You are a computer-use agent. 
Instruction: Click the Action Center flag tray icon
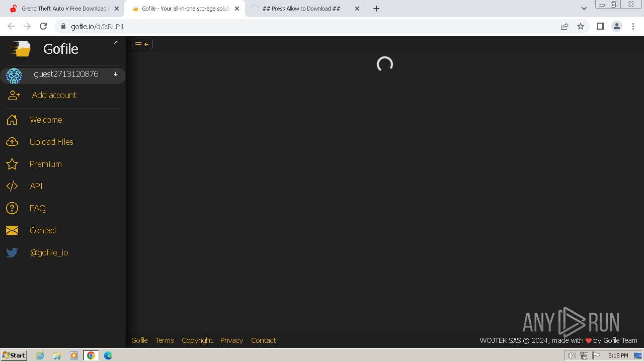coord(596,355)
